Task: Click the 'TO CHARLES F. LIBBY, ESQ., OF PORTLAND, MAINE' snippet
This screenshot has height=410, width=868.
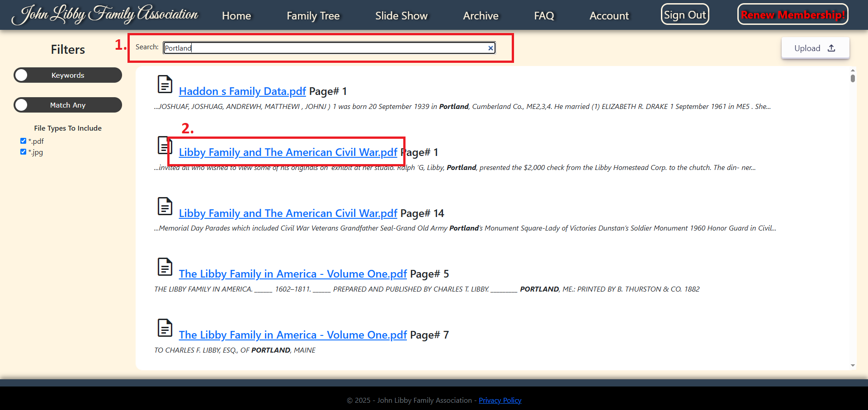Action: (235, 350)
